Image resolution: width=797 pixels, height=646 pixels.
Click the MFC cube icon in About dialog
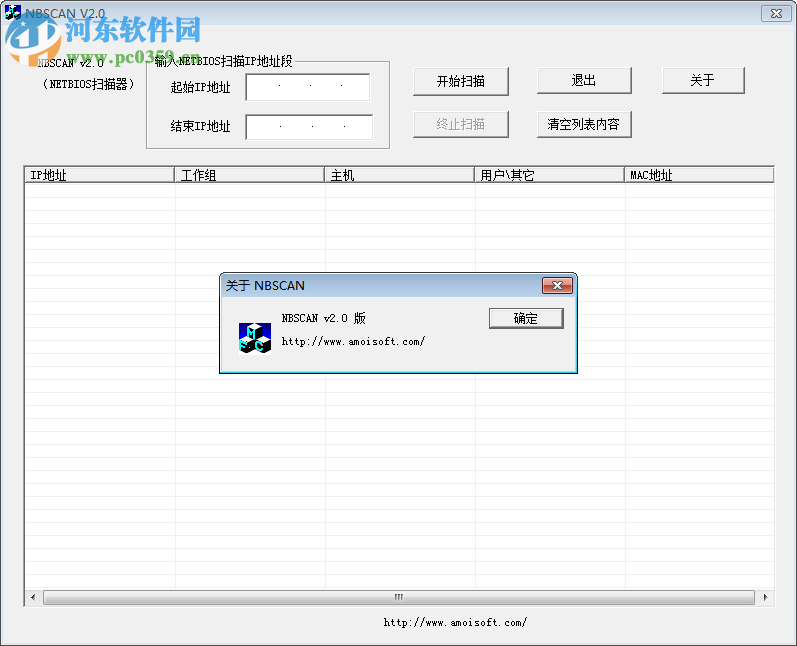255,337
